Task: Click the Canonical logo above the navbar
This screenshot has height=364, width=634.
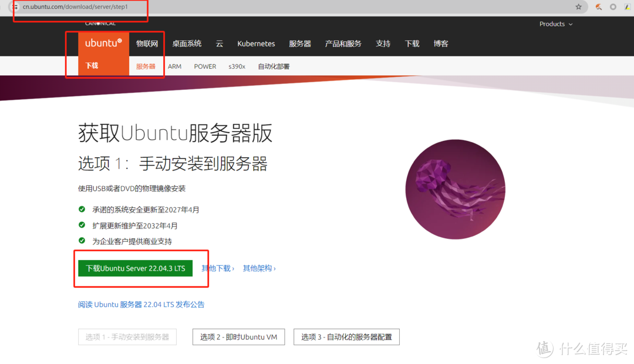Action: pos(100,23)
